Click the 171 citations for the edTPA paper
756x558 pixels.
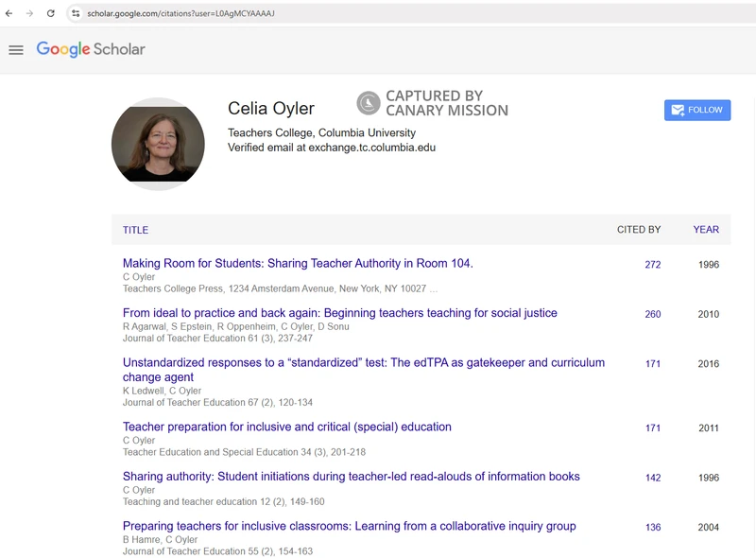(x=653, y=364)
